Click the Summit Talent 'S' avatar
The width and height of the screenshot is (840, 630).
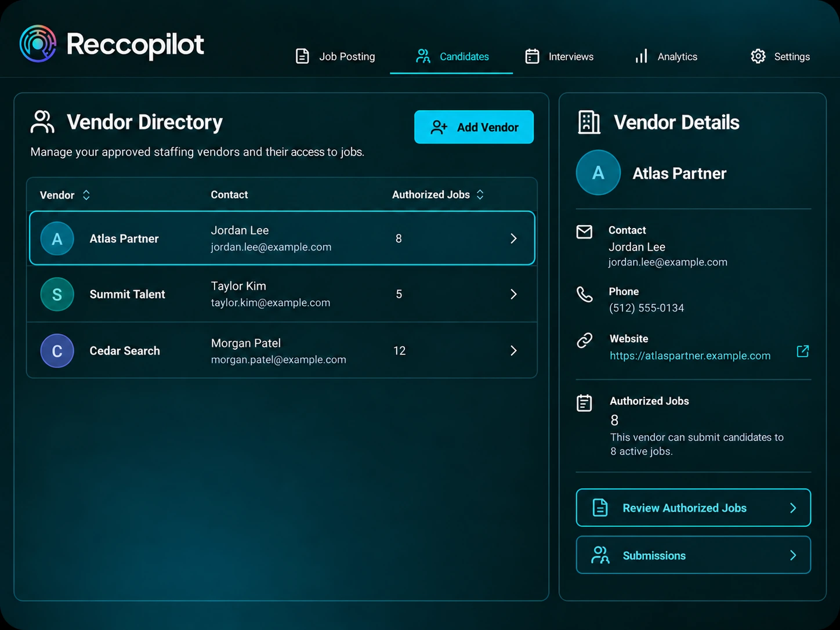tap(57, 294)
